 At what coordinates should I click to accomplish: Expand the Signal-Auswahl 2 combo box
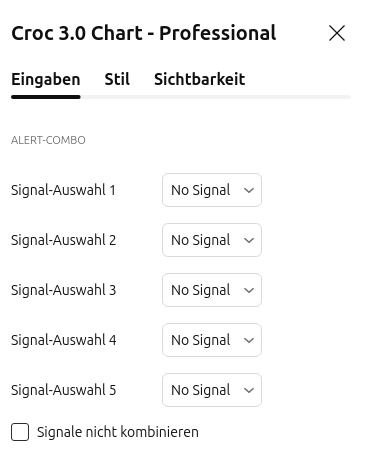[212, 240]
